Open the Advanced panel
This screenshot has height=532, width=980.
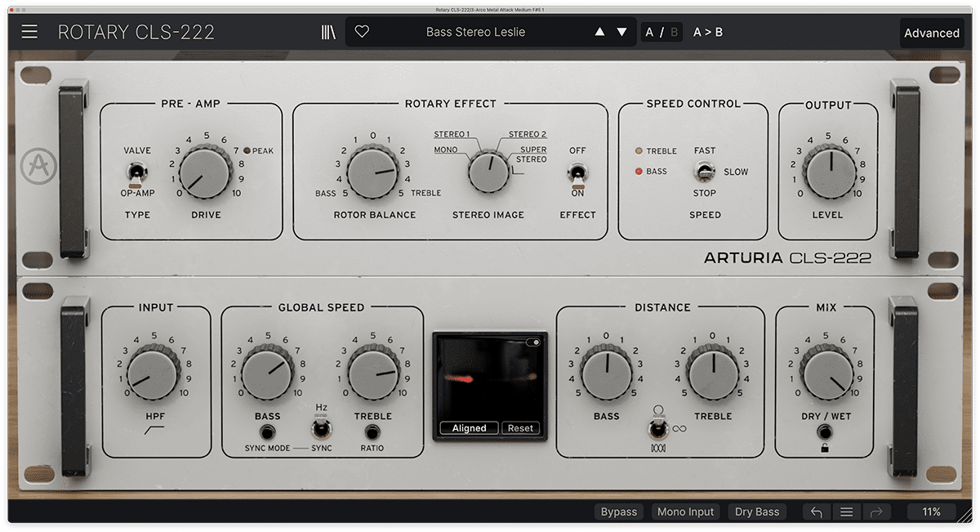tap(932, 34)
